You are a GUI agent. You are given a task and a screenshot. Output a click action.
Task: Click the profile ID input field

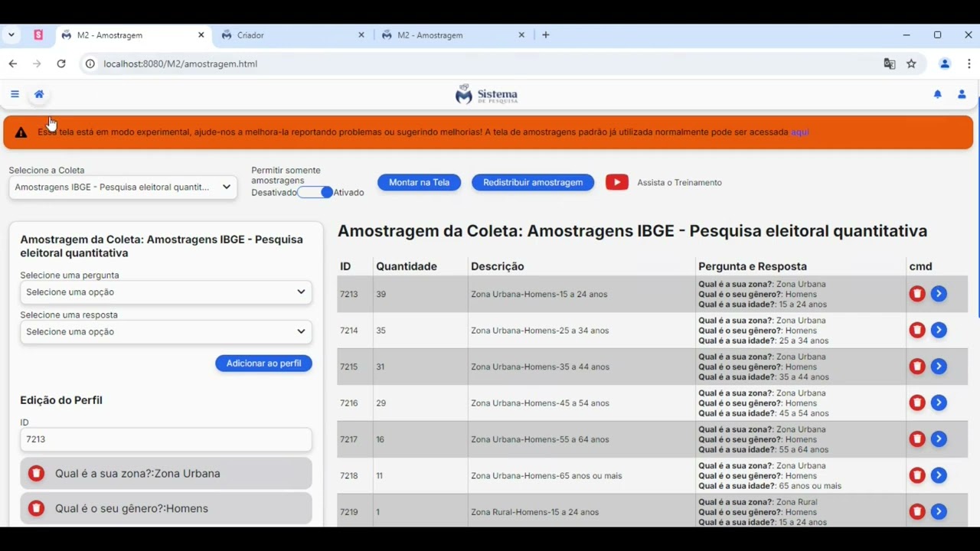[x=166, y=439]
